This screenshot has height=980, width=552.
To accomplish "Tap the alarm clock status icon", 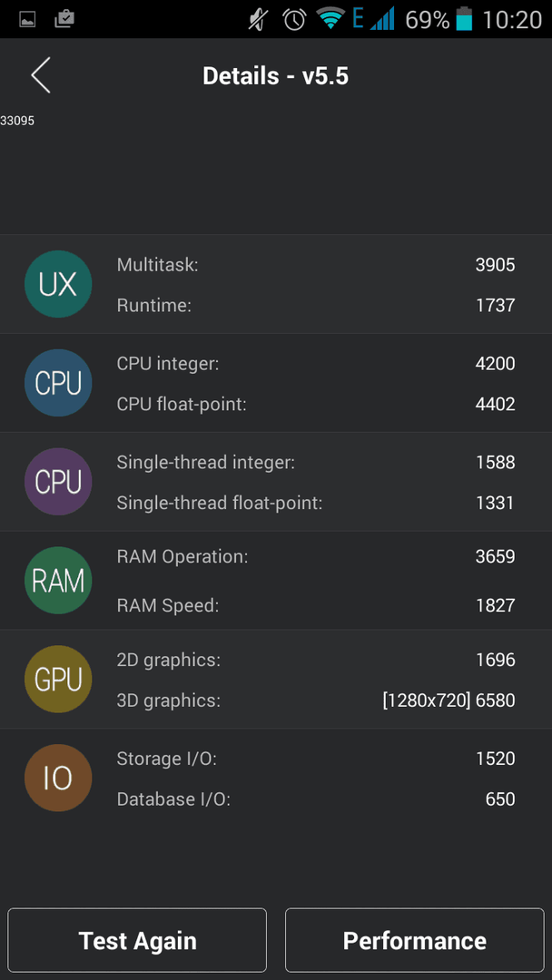I will 294,19.
